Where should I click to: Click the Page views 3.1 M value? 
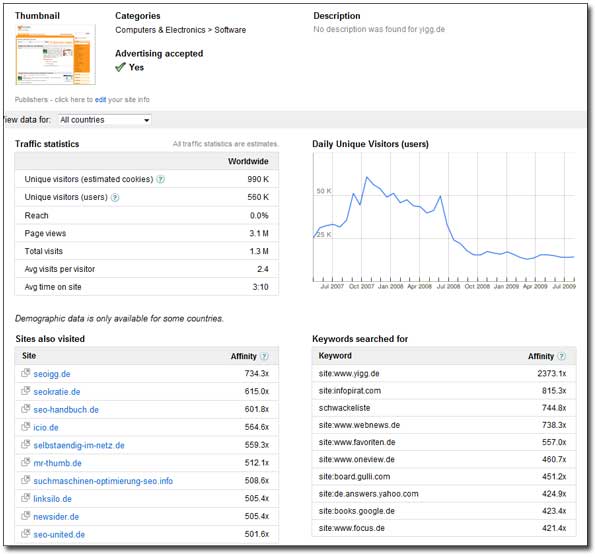tap(259, 233)
